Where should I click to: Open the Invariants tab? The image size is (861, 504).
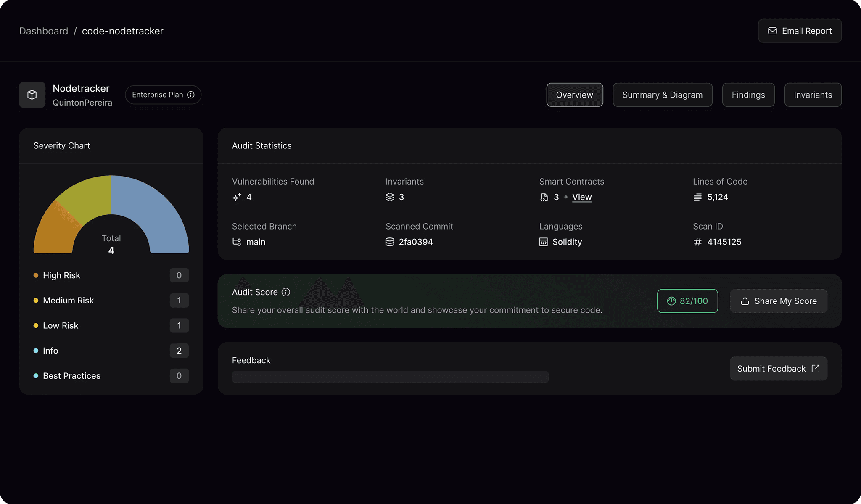(813, 95)
